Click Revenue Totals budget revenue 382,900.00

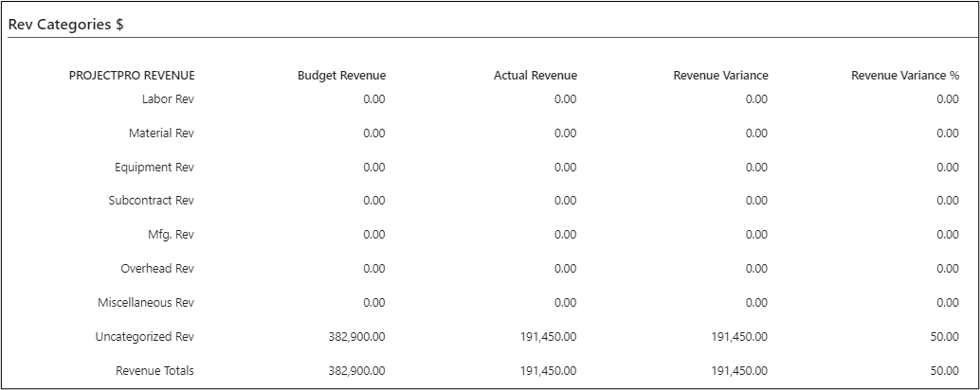pyautogui.click(x=354, y=371)
